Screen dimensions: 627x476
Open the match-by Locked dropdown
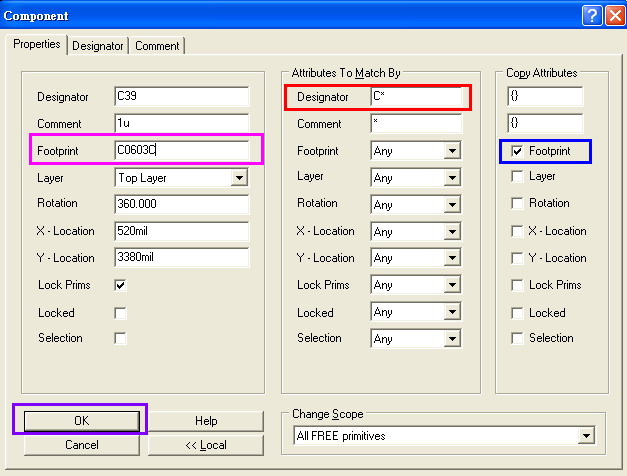pos(416,312)
